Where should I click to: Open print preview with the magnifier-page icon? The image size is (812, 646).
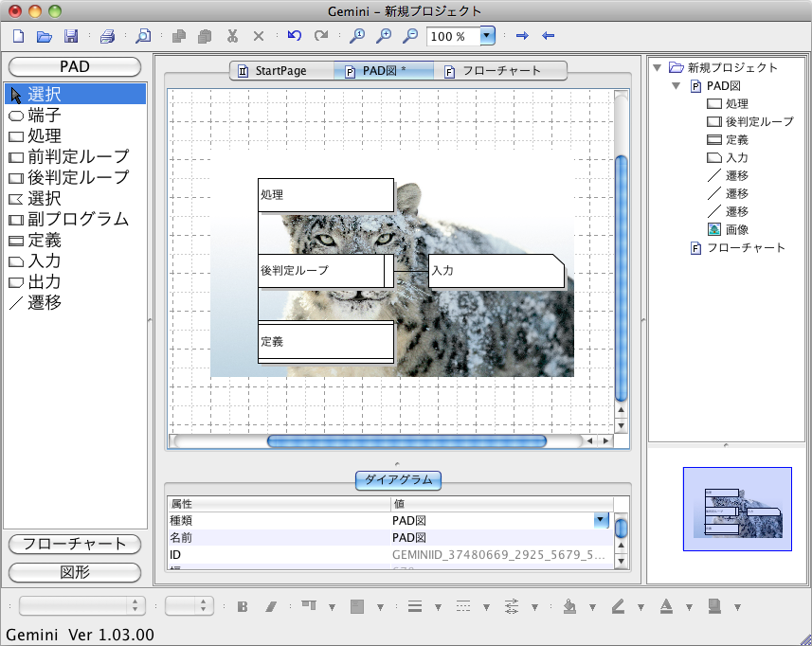click(x=143, y=36)
